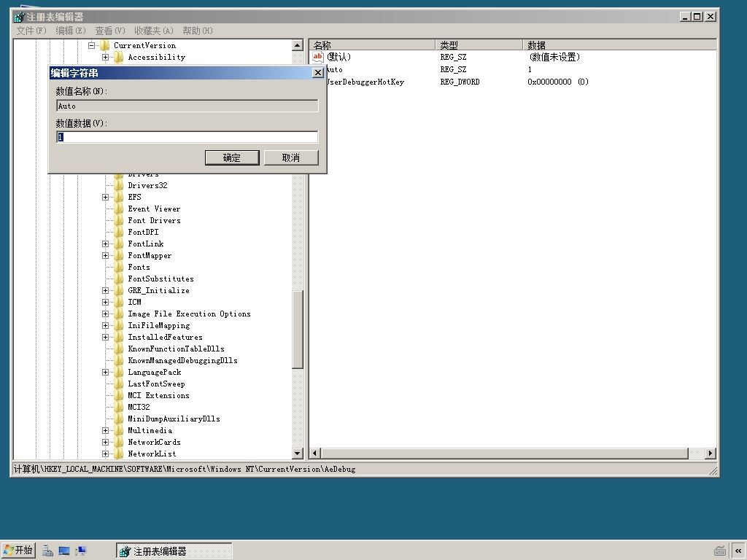Open the 收藏夹(A) menu

click(154, 31)
